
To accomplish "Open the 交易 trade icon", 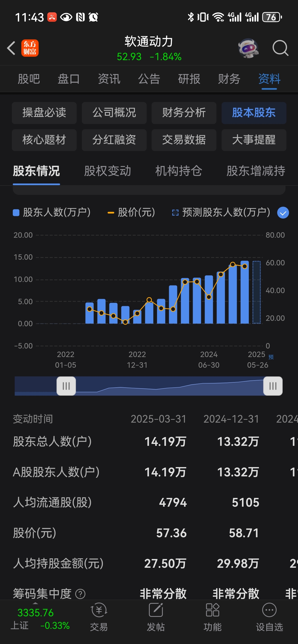I will point(99,610).
